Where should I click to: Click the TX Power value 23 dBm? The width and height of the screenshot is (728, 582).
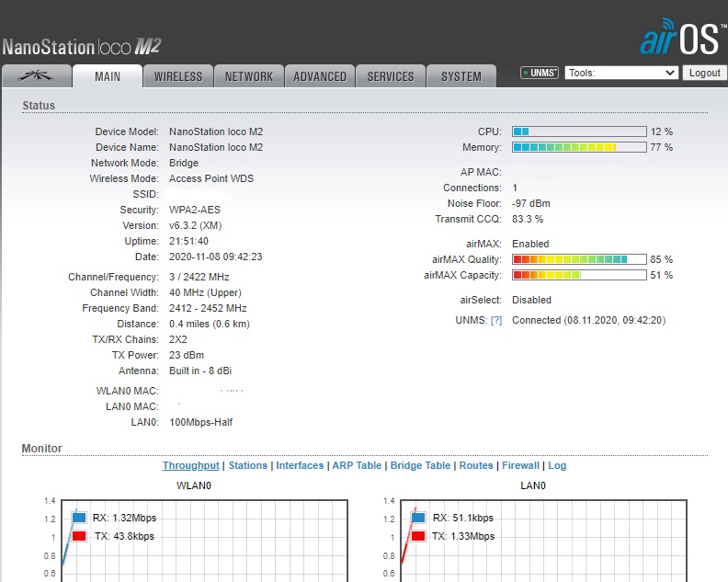pyautogui.click(x=187, y=355)
